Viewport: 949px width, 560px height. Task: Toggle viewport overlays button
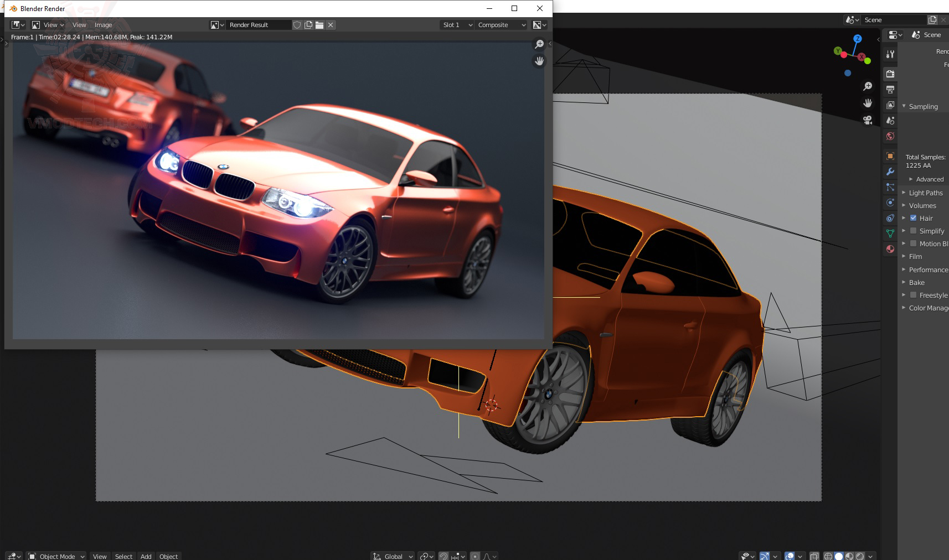(790, 556)
